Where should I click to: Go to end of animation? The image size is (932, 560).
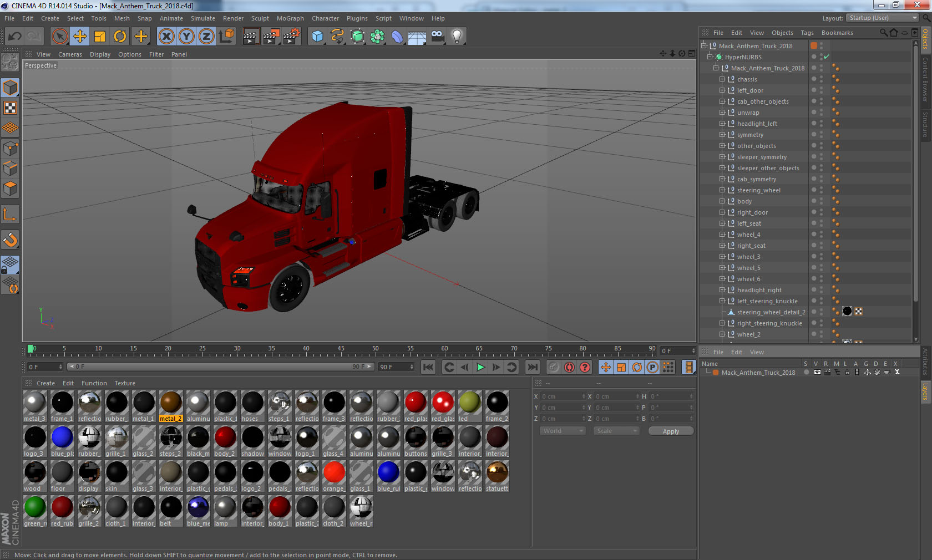pos(532,367)
